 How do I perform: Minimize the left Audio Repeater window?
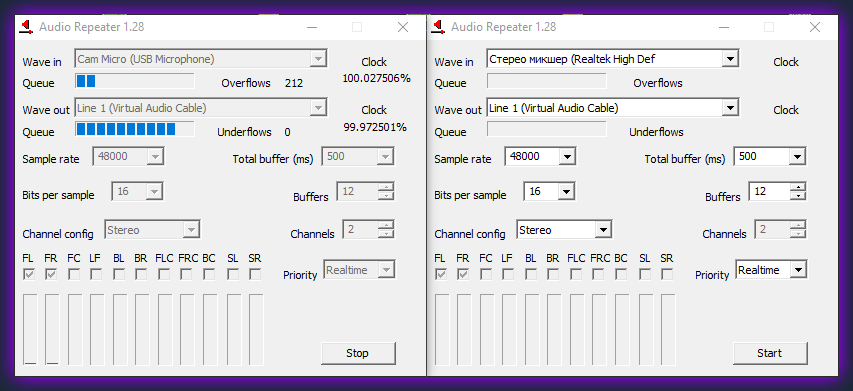pos(312,27)
